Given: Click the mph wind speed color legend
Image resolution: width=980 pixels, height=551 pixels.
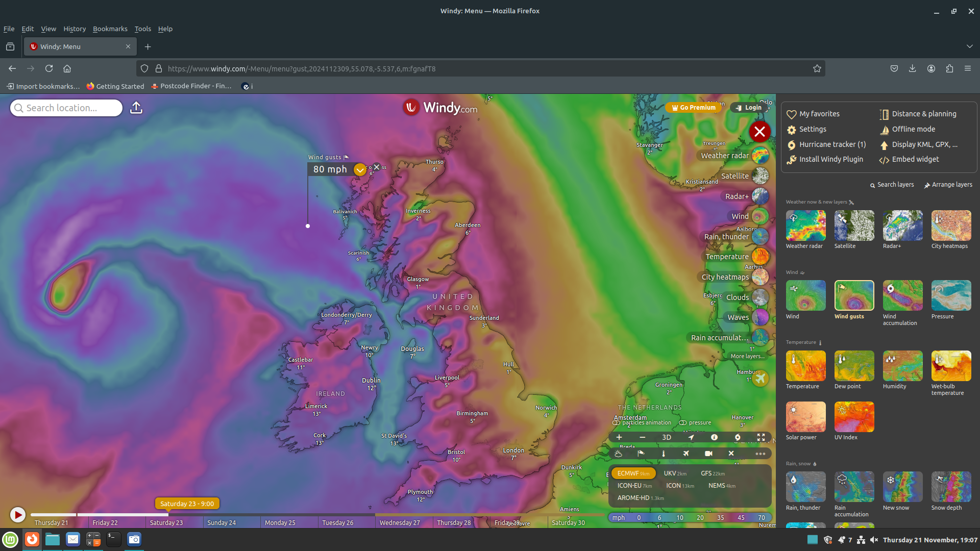Looking at the screenshot, I should coord(690,517).
